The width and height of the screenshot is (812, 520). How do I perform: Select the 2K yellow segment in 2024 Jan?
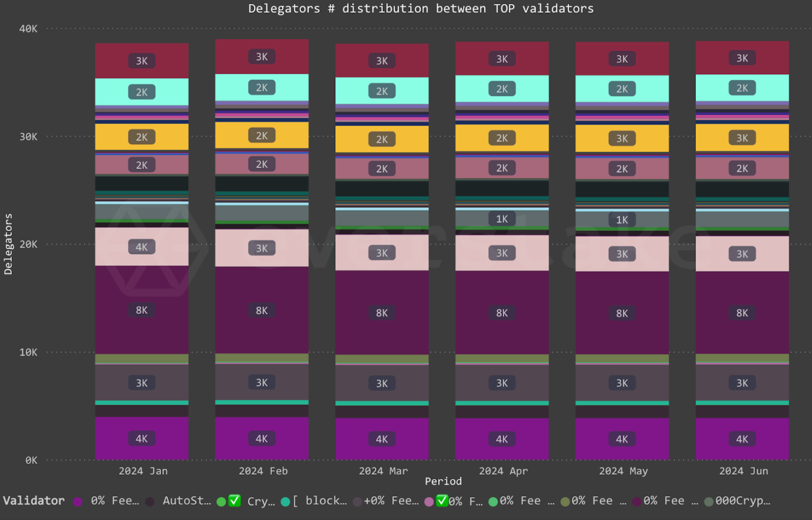click(x=142, y=137)
